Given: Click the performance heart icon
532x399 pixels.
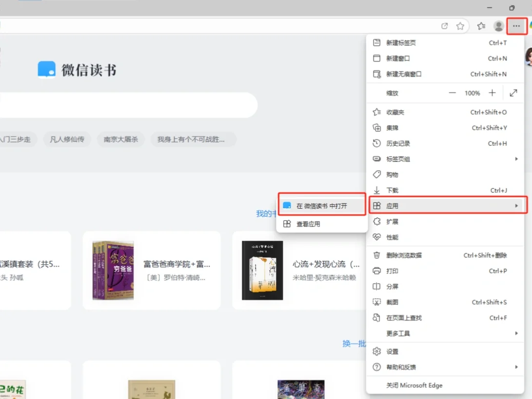Looking at the screenshot, I should pos(376,237).
